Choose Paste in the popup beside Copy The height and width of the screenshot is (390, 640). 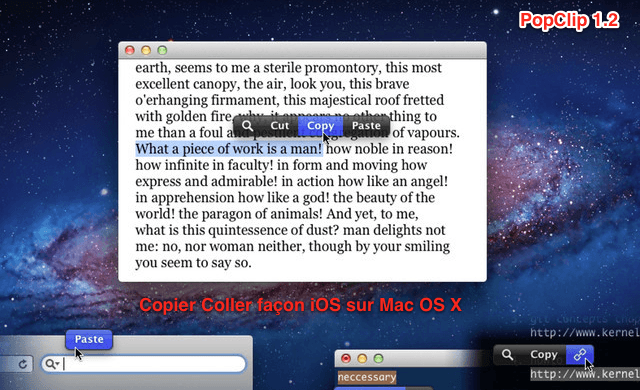(x=366, y=126)
